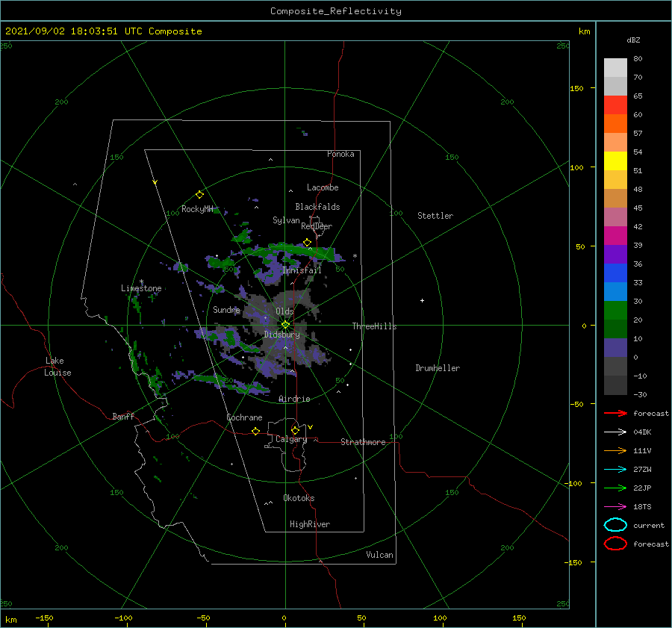
Task: Click the Didsbury city label
Action: pos(282,335)
